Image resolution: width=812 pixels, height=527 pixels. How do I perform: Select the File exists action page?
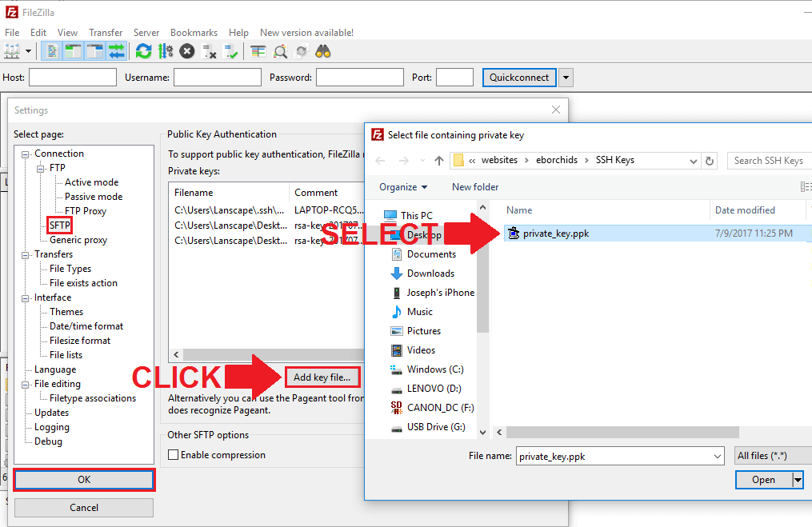click(x=83, y=283)
